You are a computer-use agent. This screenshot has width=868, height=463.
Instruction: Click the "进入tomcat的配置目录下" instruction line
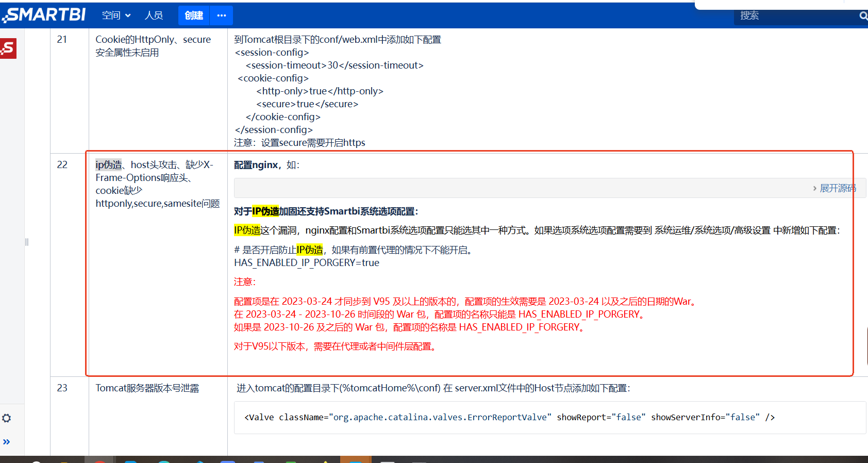tap(433, 388)
